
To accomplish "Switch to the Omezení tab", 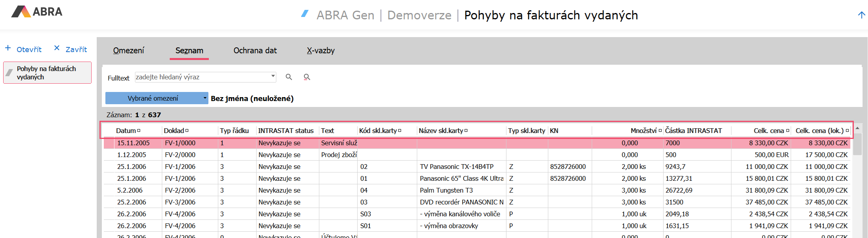I will (x=129, y=51).
